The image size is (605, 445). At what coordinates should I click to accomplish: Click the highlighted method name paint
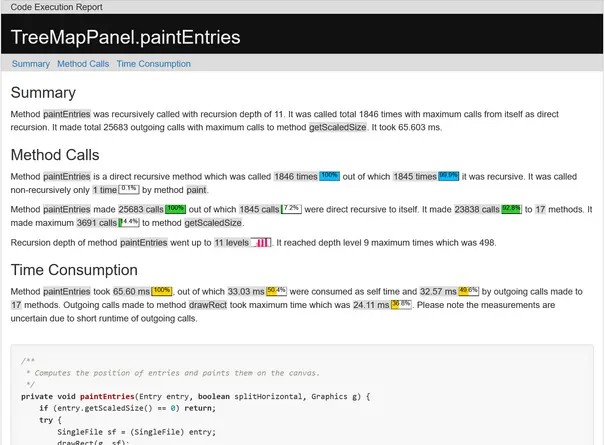(195, 189)
